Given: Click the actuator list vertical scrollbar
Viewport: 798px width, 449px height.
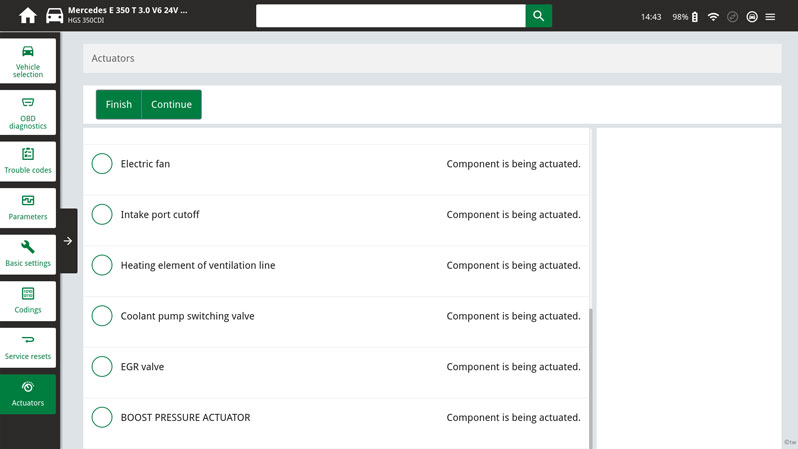Looking at the screenshot, I should [592, 375].
